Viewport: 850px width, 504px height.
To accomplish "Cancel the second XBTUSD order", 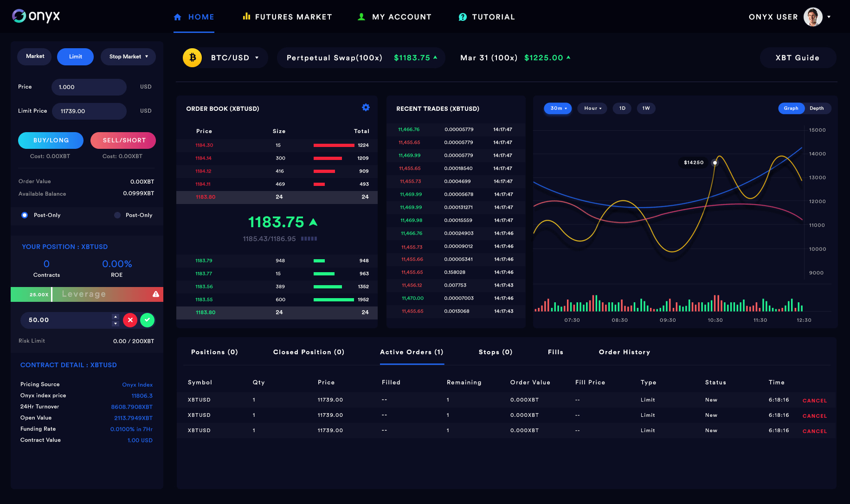I will click(x=815, y=416).
